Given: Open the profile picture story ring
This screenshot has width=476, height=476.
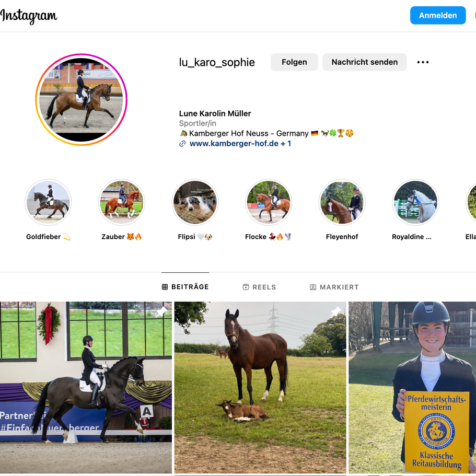Looking at the screenshot, I should [x=81, y=100].
